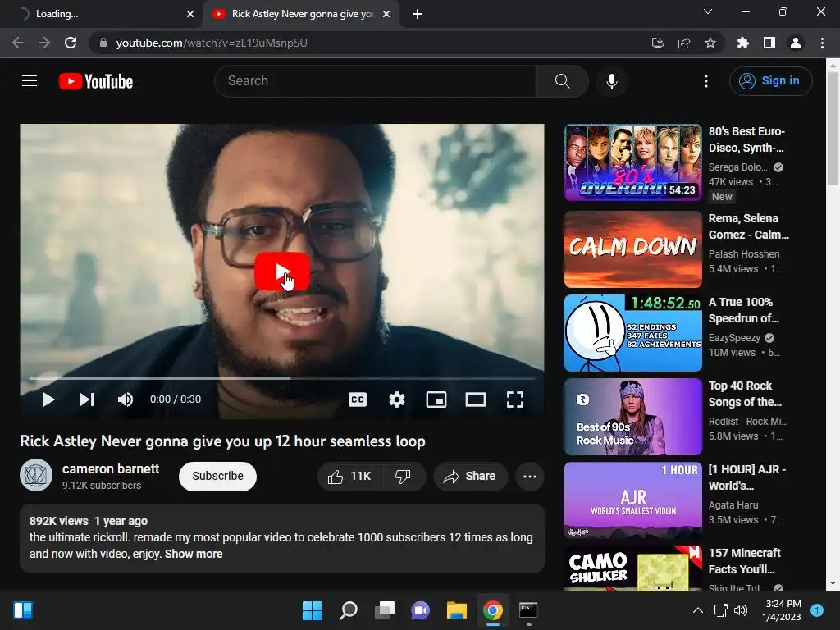This screenshot has height=630, width=840.
Task: Open Serega Bolo channel name
Action: [737, 167]
